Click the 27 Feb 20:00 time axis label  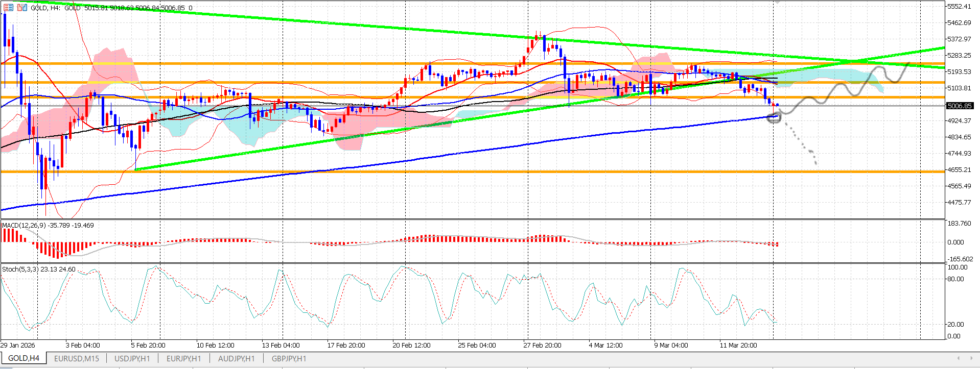pyautogui.click(x=542, y=346)
